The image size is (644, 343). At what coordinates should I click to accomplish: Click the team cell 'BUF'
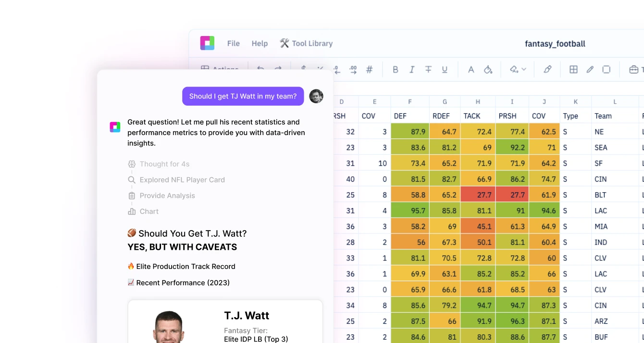coord(615,337)
